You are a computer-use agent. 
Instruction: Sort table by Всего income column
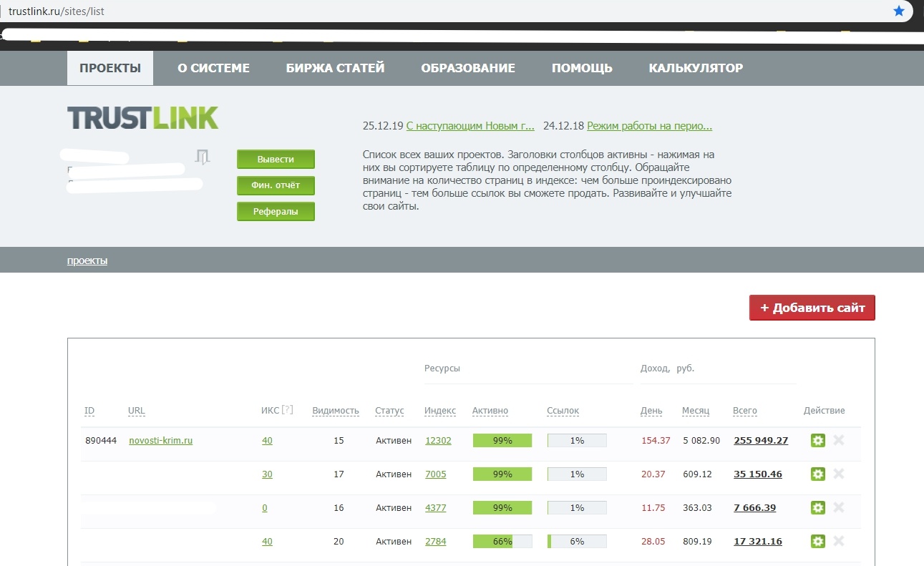tap(745, 411)
